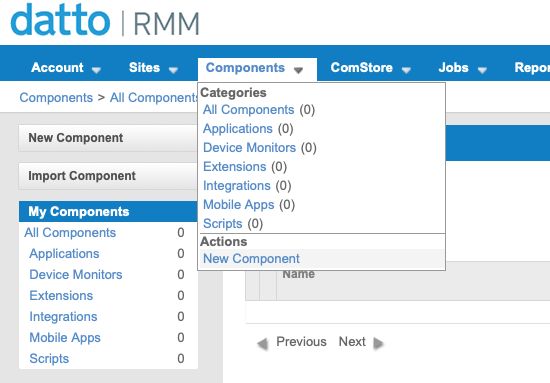
Task: Expand the Account menu arrow
Action: [96, 70]
